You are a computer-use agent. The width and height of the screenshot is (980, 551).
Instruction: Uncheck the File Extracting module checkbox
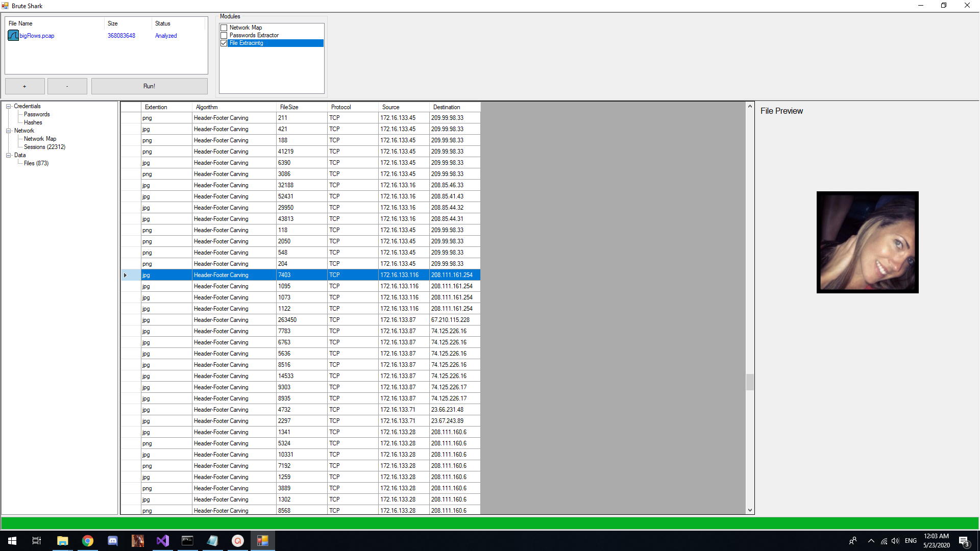224,43
